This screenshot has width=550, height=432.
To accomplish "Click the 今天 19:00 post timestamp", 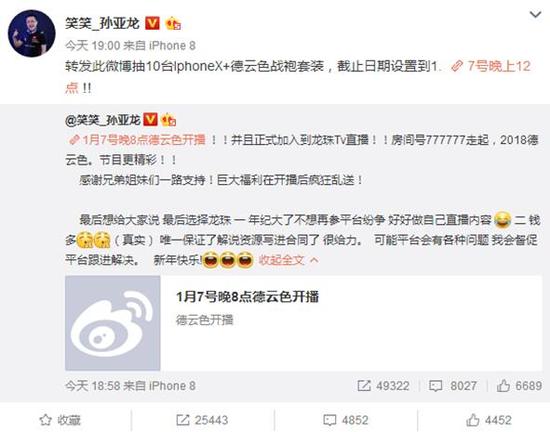I will pos(93,45).
